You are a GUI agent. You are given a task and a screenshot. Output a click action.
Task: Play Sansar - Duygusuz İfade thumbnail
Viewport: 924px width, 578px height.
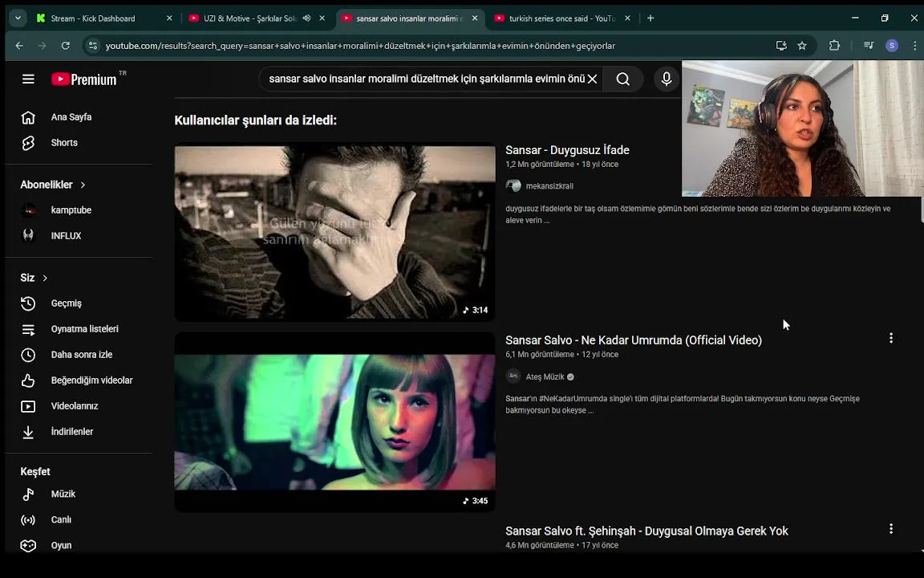pos(334,233)
